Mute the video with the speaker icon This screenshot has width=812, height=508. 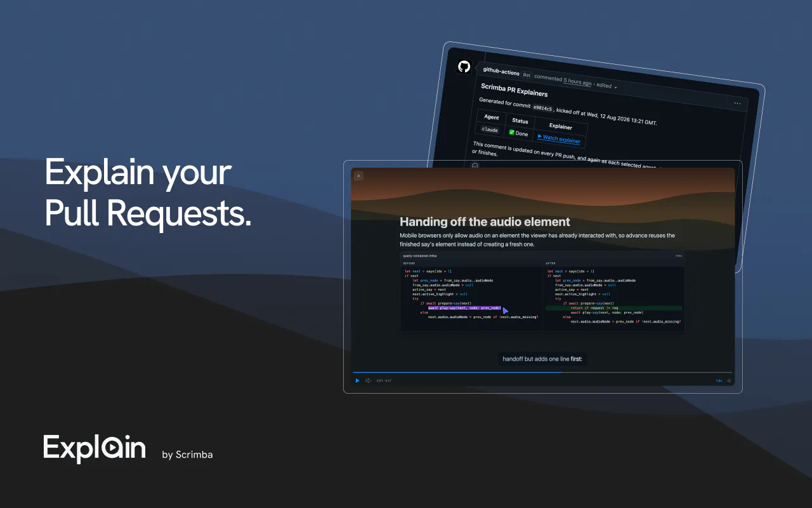[368, 380]
